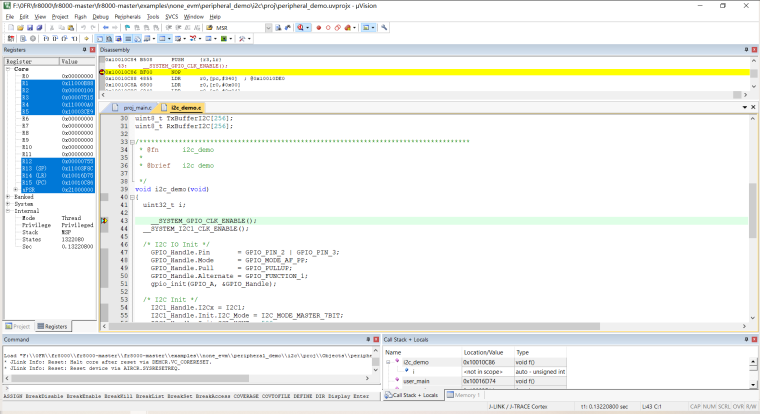Close the Command window panel

point(374,340)
